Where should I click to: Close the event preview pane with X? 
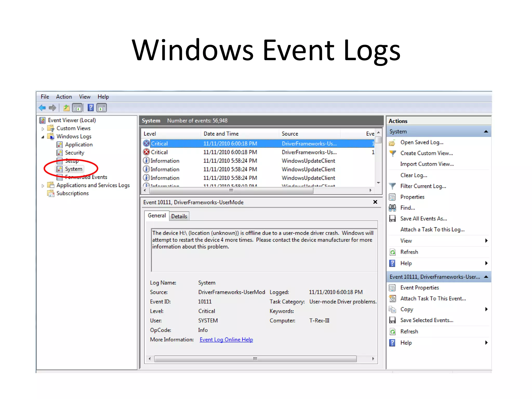tap(375, 202)
